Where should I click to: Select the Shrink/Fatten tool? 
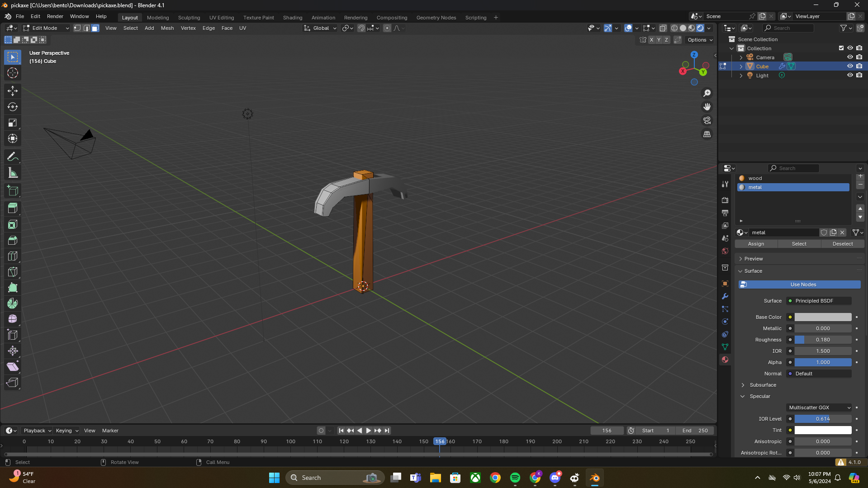tap(13, 351)
